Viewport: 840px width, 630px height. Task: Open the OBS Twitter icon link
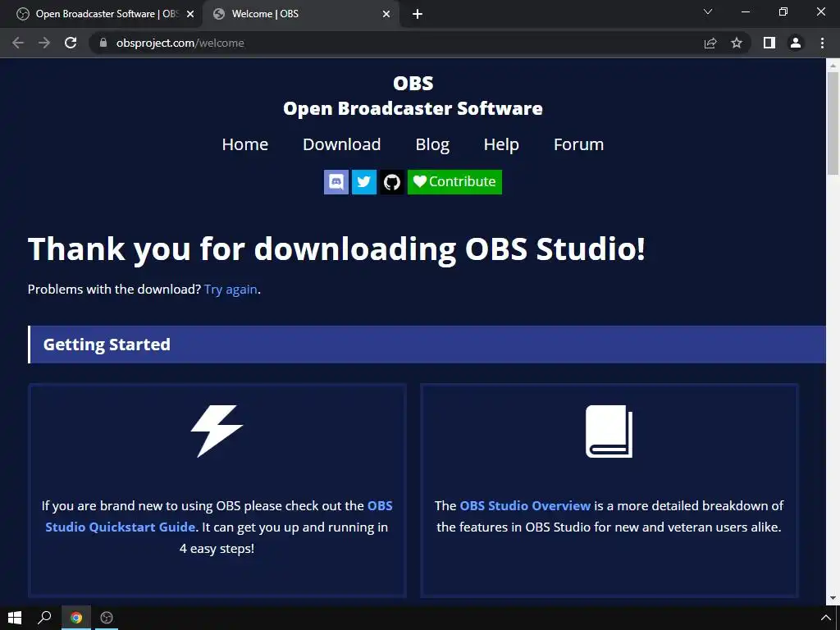(x=363, y=181)
